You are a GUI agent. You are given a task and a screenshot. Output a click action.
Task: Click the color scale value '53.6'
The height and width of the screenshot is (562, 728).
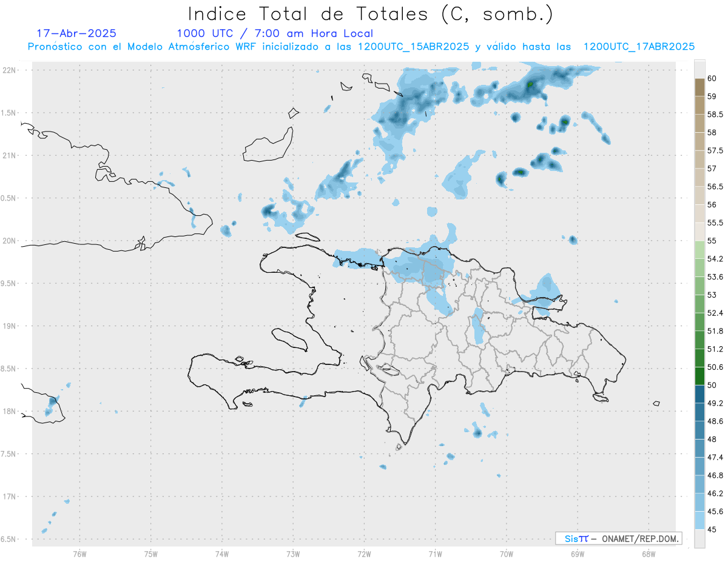coord(715,276)
